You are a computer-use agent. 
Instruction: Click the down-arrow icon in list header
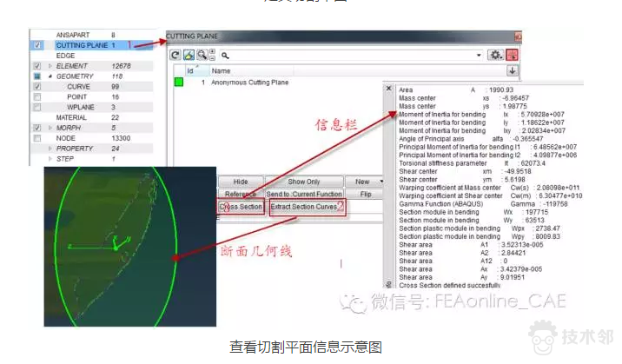512,70
